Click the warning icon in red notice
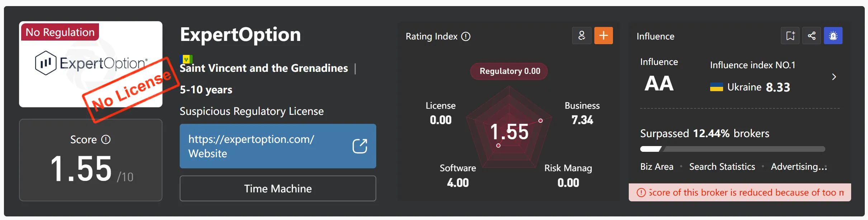This screenshot has height=220, width=868. tap(641, 192)
